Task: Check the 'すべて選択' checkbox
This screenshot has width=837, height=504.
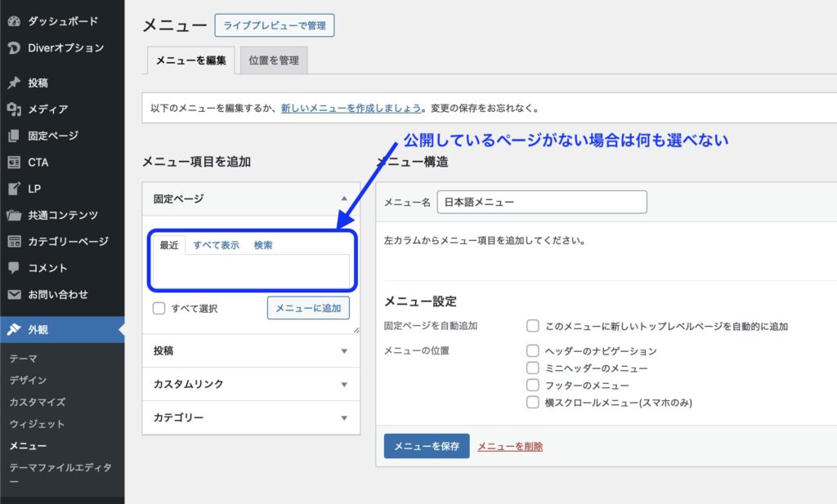Action: pyautogui.click(x=159, y=309)
